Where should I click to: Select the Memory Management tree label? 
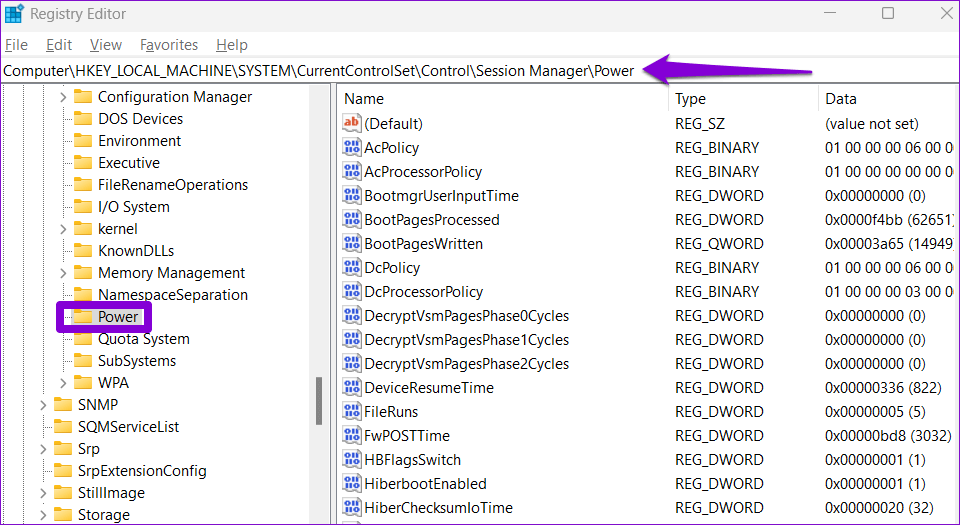171,273
